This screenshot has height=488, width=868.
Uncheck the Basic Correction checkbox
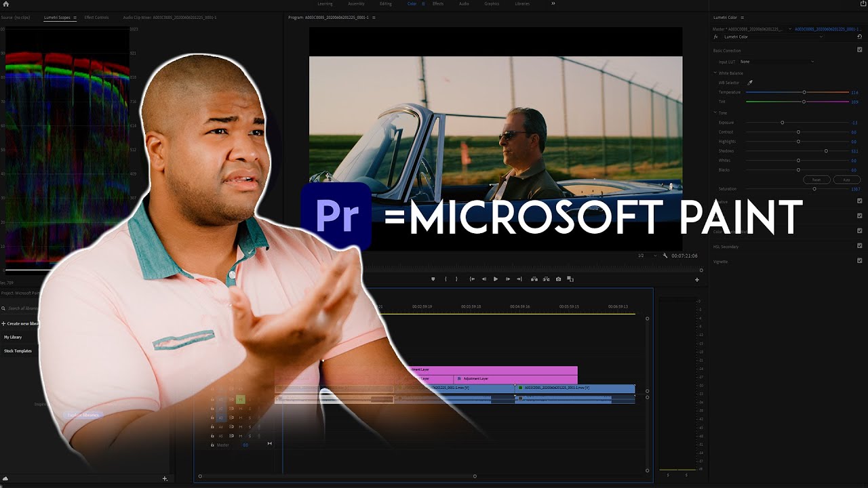[860, 49]
